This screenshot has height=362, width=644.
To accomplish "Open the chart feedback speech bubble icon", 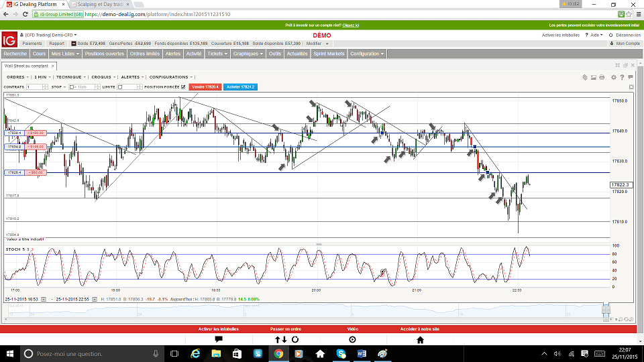I will click(x=631, y=77).
